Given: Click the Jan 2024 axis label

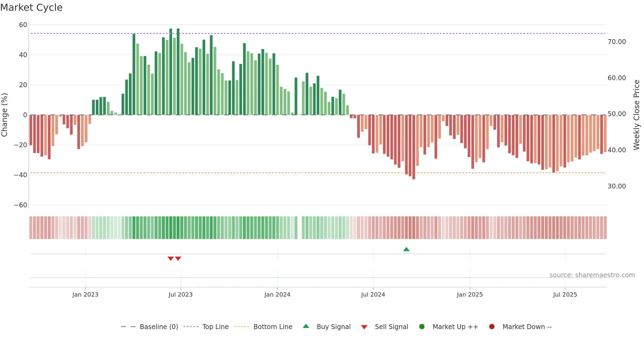Looking at the screenshot, I should click(277, 294).
